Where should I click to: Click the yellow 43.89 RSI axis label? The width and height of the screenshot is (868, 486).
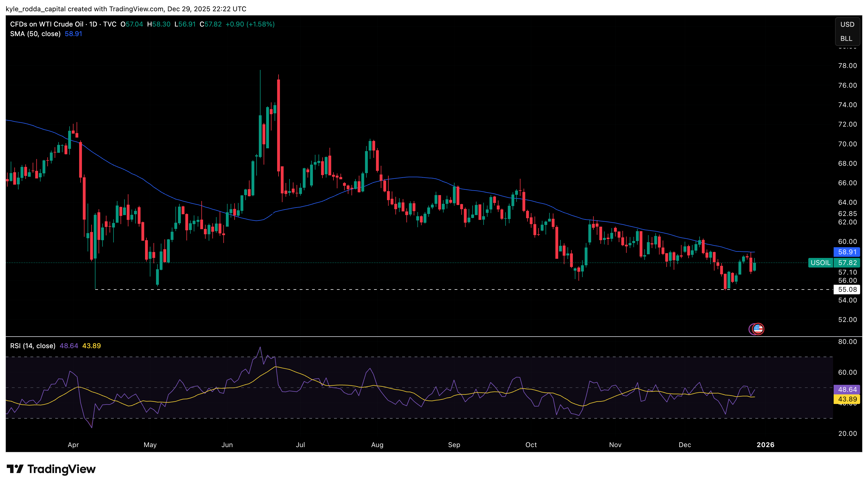pyautogui.click(x=847, y=399)
